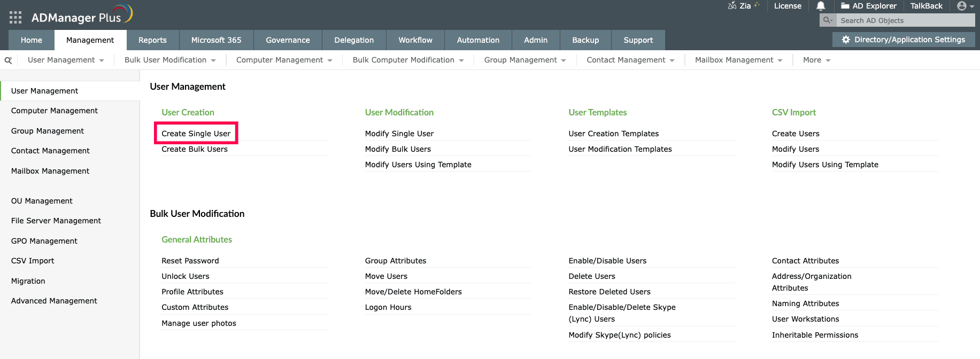The height and width of the screenshot is (359, 980).
Task: Click the notifications bell icon
Action: pos(821,6)
